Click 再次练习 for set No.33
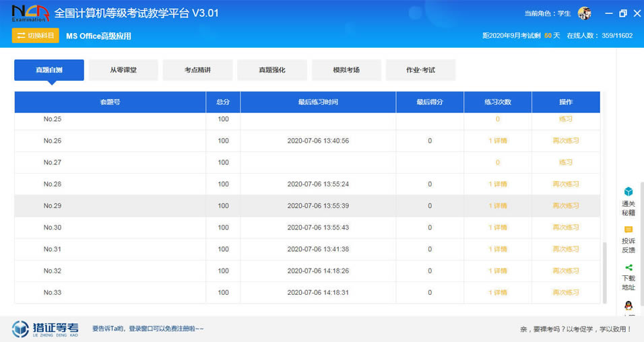Viewport: 644px width, 342px height. point(565,293)
